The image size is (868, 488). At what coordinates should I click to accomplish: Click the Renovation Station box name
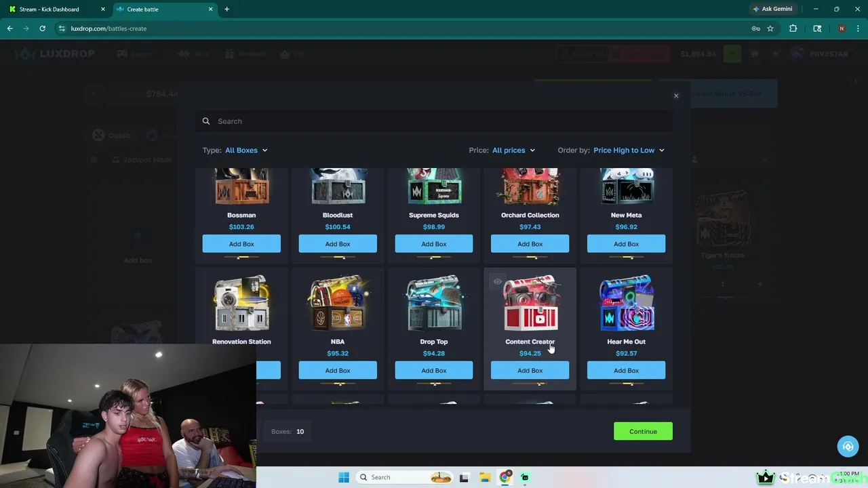click(241, 342)
